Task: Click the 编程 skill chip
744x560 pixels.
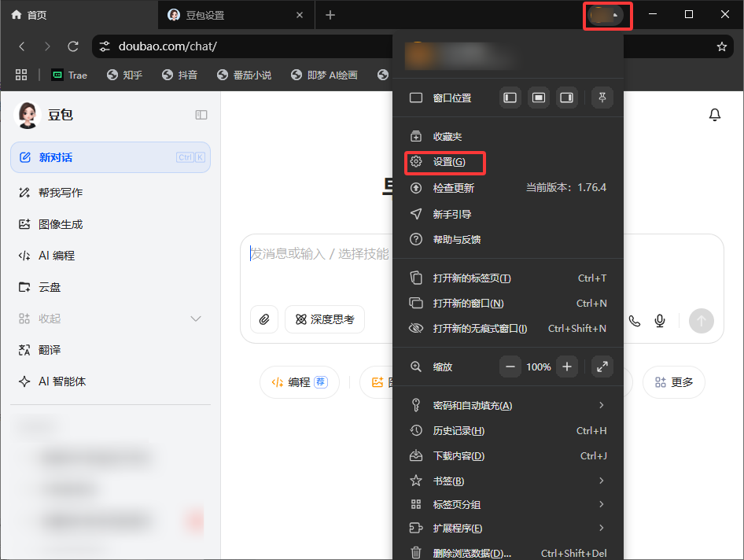Action: pyautogui.click(x=299, y=382)
